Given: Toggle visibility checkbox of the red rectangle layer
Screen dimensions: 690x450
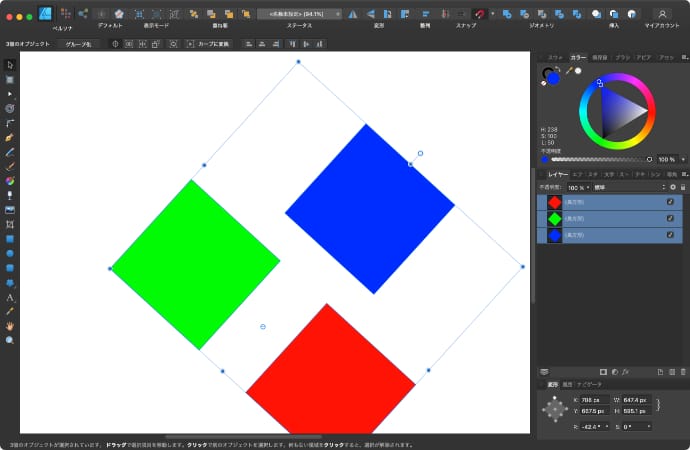Looking at the screenshot, I should tap(670, 202).
